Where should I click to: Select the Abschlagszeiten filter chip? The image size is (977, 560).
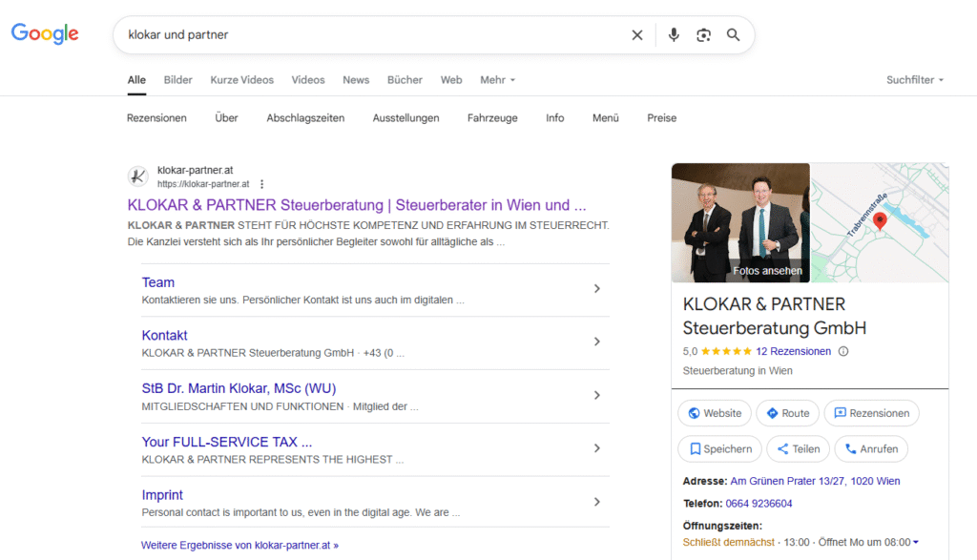(x=305, y=117)
